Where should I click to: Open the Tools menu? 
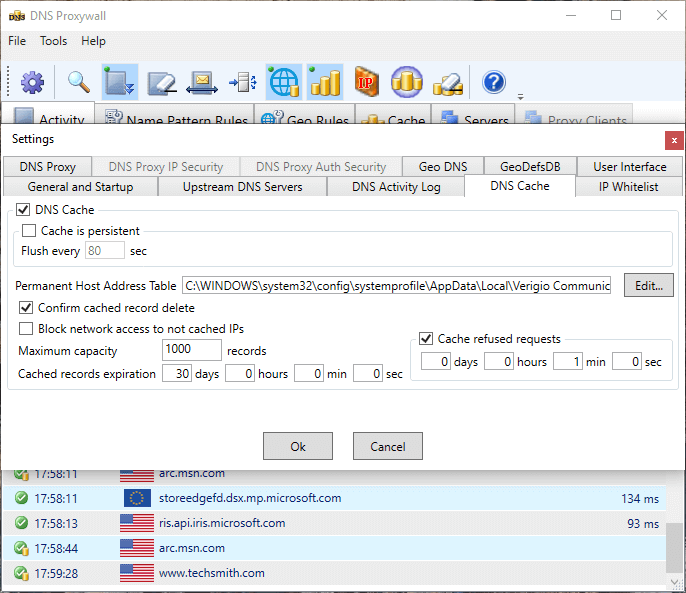53,41
